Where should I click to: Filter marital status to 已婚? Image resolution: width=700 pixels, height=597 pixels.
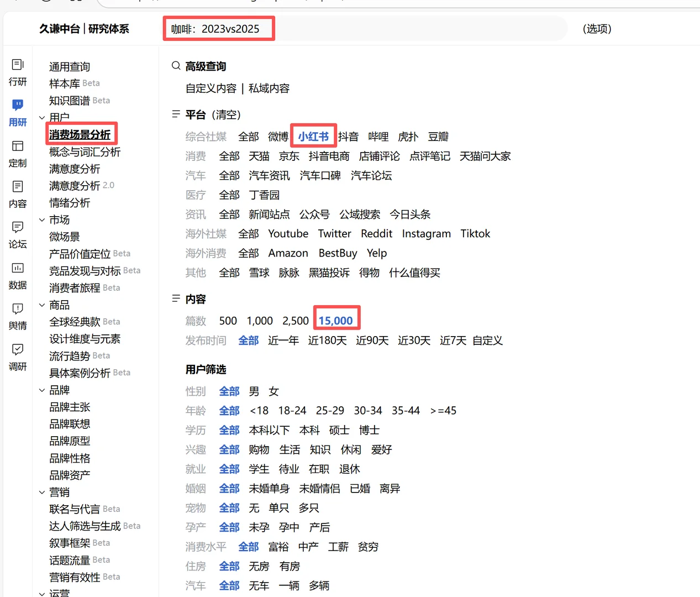coord(360,489)
